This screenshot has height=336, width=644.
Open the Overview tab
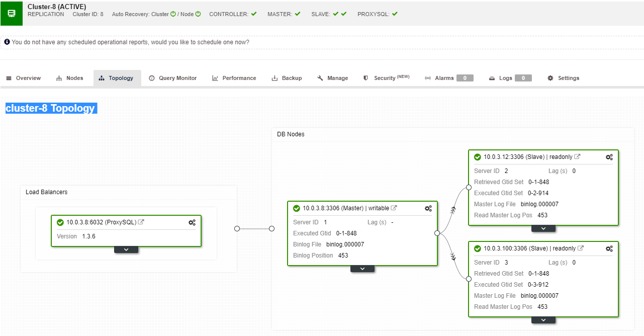[23, 78]
